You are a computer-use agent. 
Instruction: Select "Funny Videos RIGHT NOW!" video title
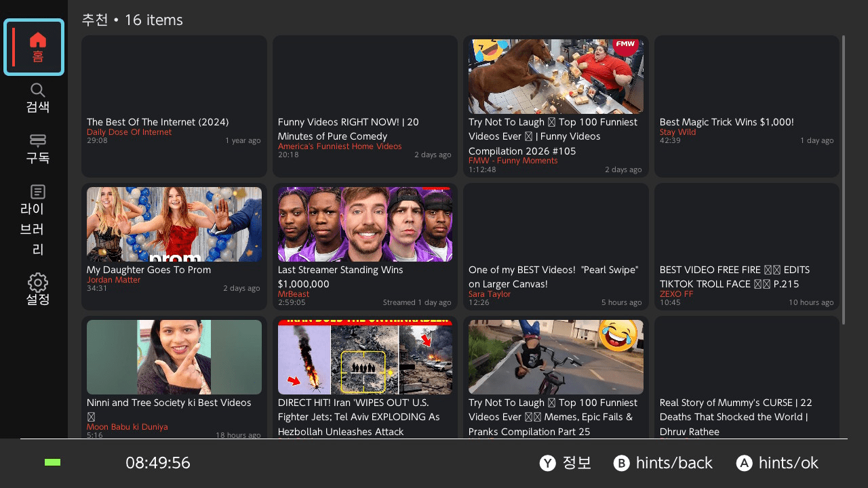[349, 129]
